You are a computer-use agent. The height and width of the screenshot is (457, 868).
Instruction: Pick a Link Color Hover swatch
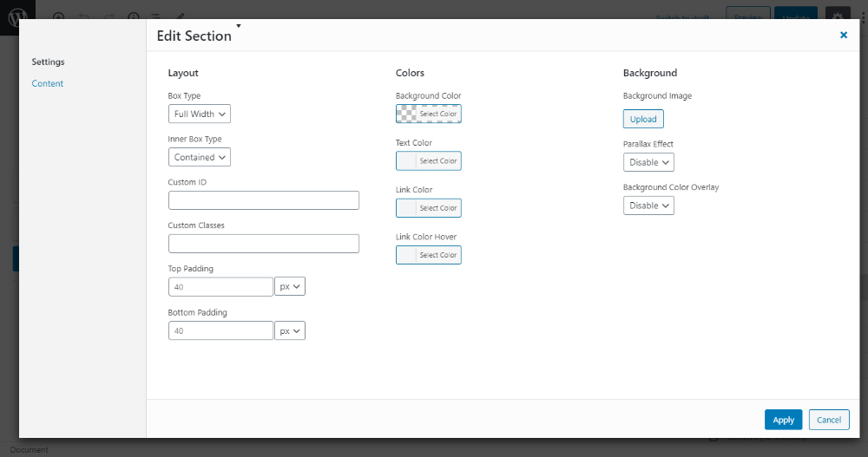click(429, 255)
